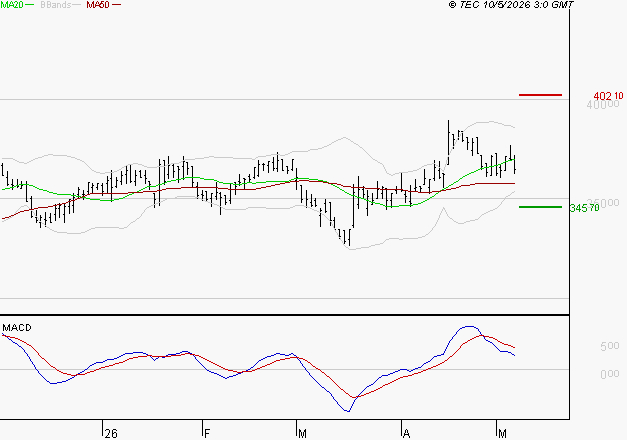Viewport: 627px width, 440px height.
Task: Click the 000 MACD axis value
Action: 610,374
